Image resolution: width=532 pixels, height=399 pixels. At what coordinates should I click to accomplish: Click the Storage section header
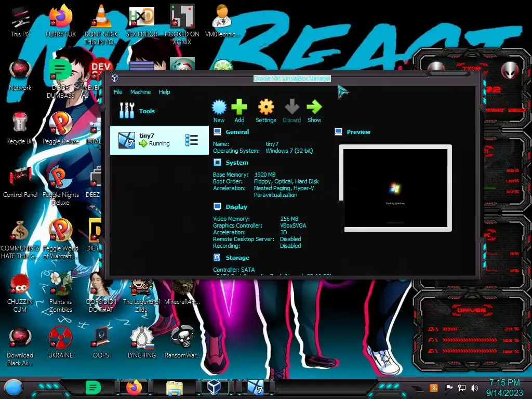tap(237, 258)
